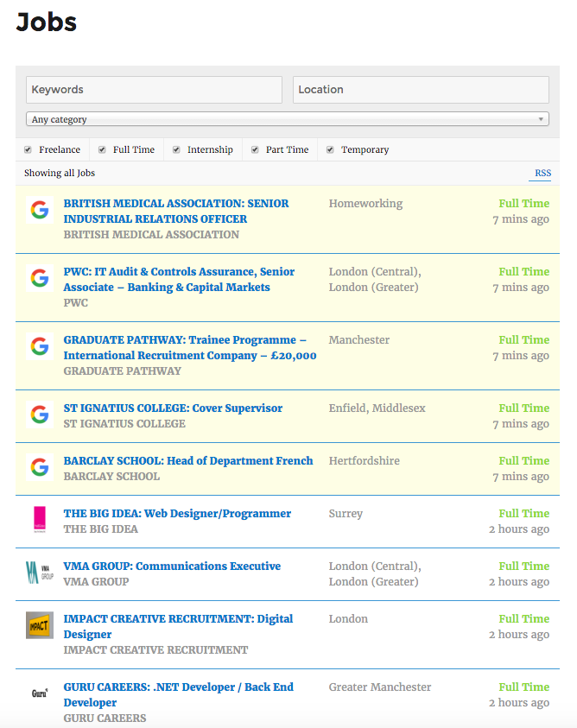This screenshot has height=728, width=577.
Task: Open the RSS feed link
Action: pyautogui.click(x=542, y=173)
